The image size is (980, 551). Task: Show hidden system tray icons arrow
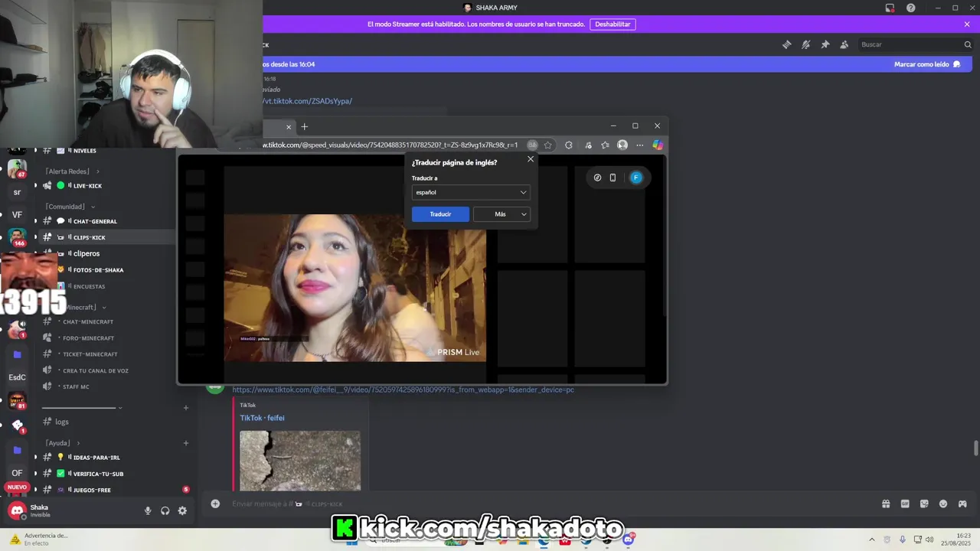click(871, 540)
